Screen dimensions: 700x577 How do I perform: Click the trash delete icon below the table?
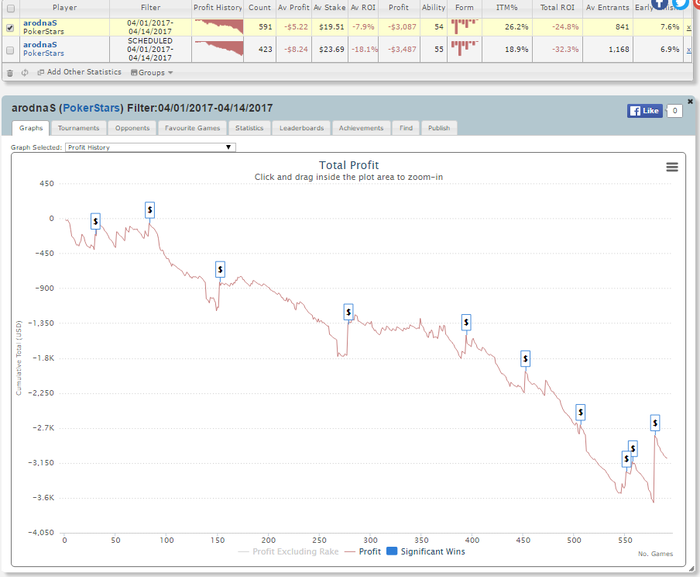[10, 72]
